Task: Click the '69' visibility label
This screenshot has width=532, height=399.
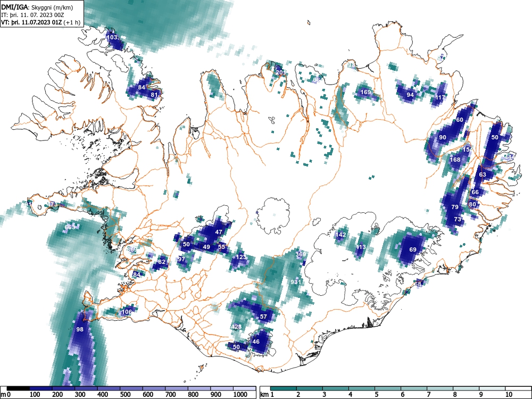Action: 413,250
